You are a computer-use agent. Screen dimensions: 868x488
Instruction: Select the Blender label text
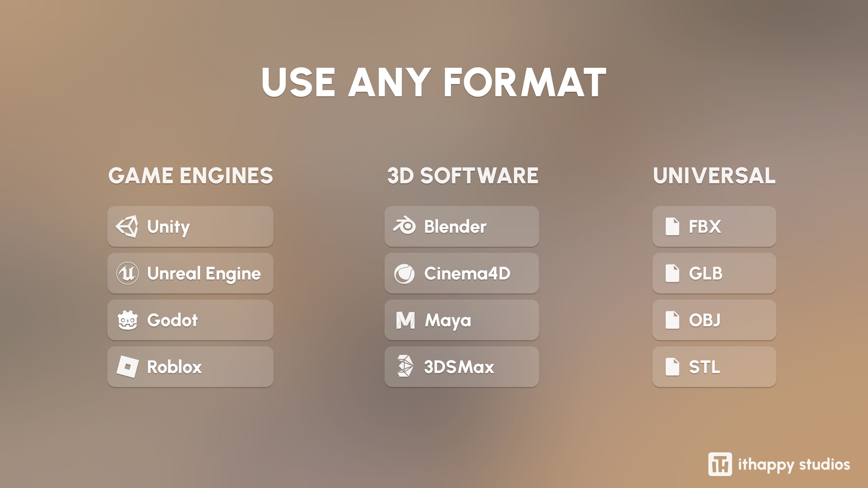455,227
